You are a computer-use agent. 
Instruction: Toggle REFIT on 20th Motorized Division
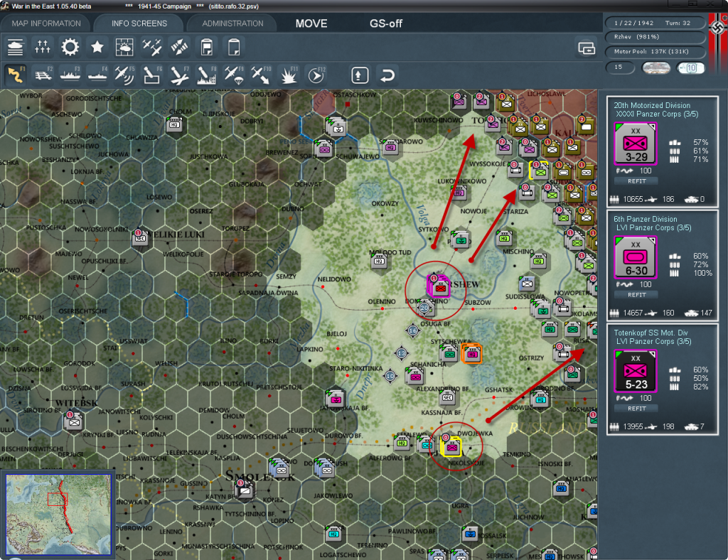click(636, 181)
